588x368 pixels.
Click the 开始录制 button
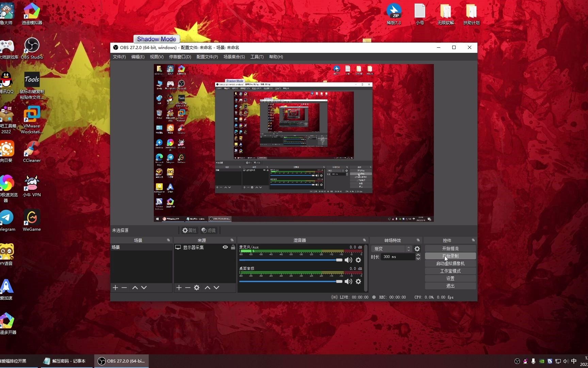pyautogui.click(x=450, y=256)
